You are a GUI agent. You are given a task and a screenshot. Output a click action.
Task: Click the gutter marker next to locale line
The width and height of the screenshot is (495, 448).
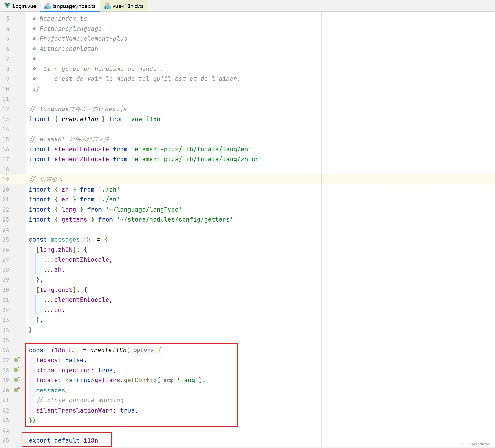click(x=17, y=380)
